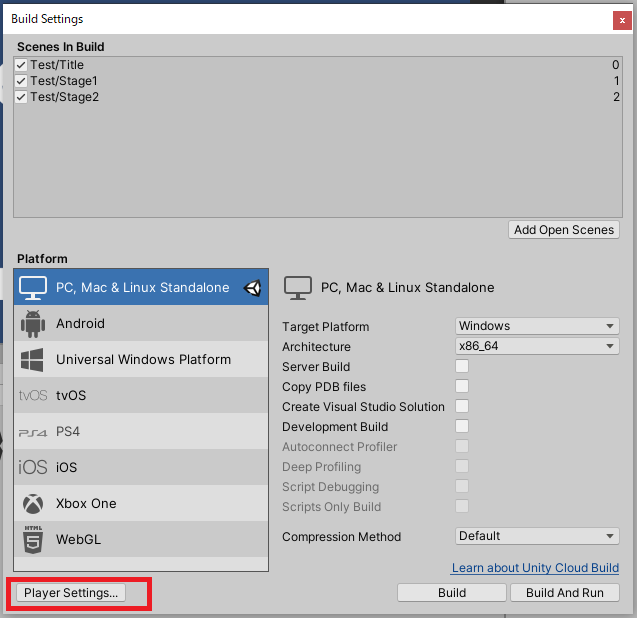This screenshot has width=637, height=618.
Task: Click the Build button
Action: pos(452,593)
